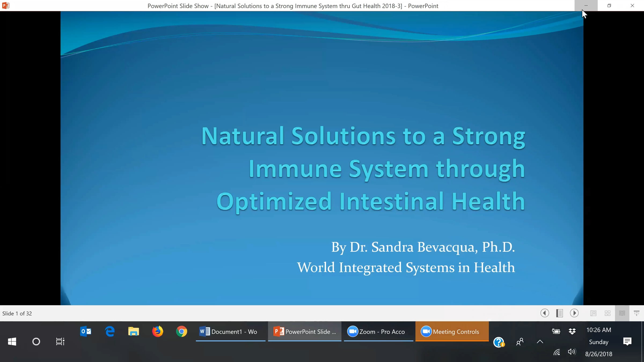Open Firefox browser
The height and width of the screenshot is (362, 644).
[158, 331]
